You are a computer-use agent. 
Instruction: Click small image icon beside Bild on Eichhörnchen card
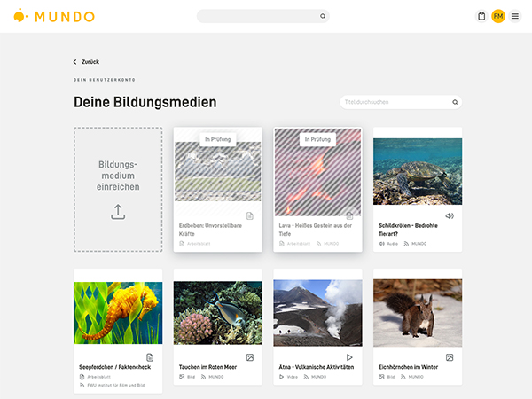click(x=381, y=377)
